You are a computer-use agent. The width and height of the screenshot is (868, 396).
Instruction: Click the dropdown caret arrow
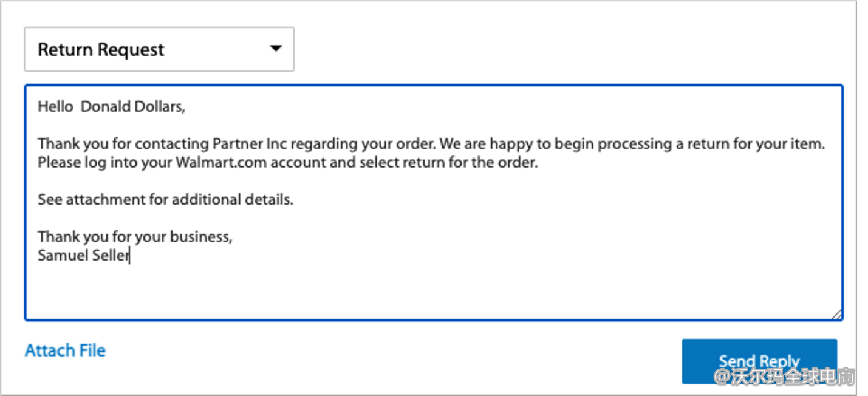[x=276, y=49]
